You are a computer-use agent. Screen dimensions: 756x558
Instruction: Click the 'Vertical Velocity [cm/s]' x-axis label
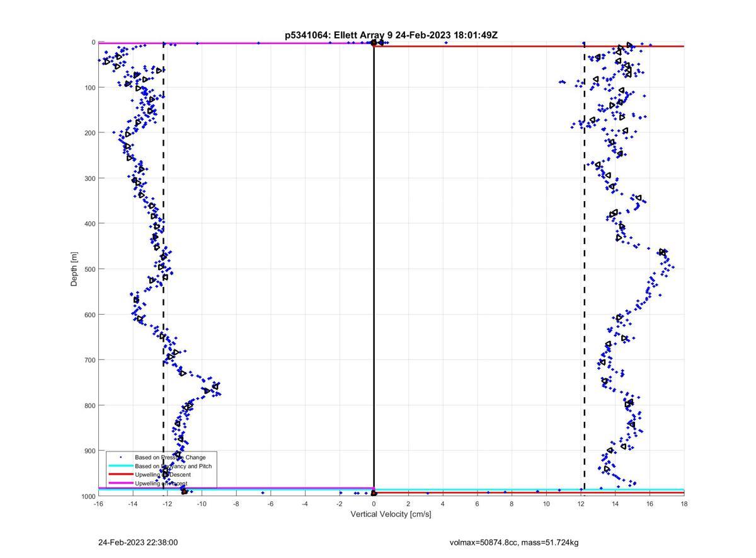click(391, 514)
